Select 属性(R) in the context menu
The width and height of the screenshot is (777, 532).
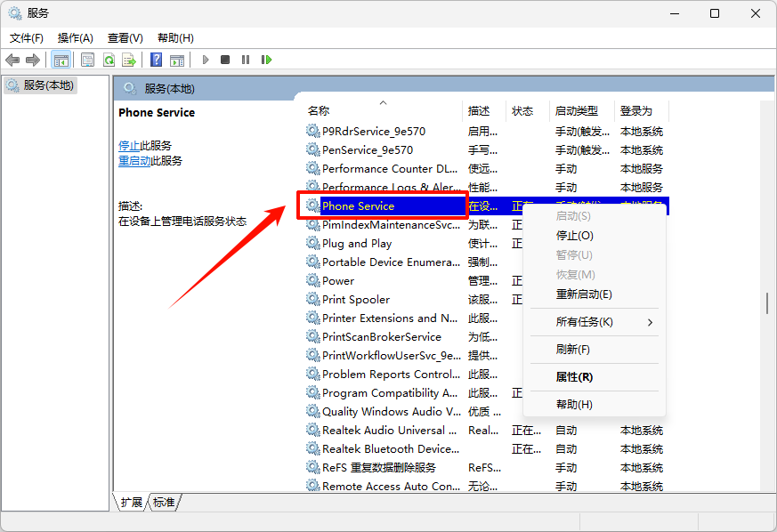(574, 377)
